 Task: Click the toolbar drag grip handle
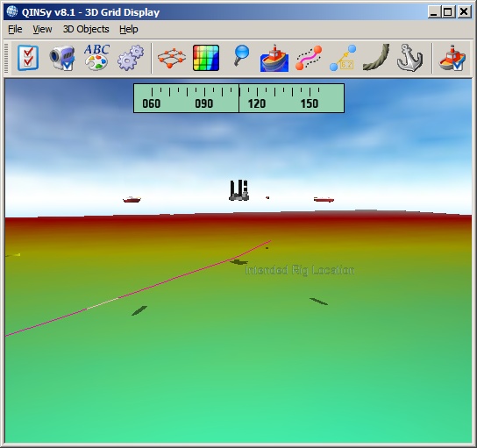click(x=6, y=58)
